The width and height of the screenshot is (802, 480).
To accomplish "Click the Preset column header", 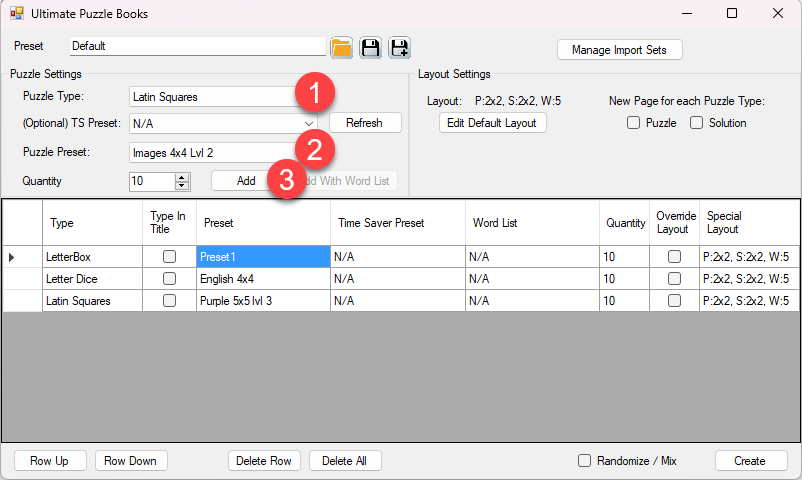I will 262,223.
